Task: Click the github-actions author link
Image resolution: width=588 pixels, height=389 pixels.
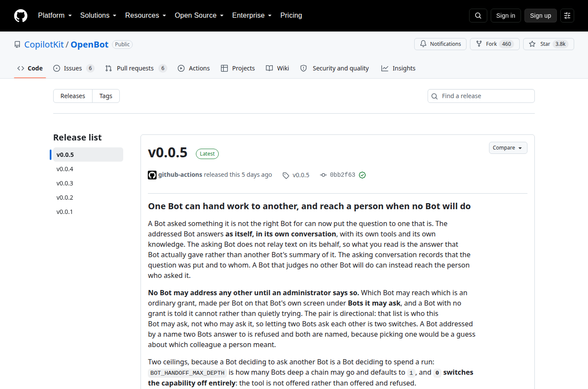Action: click(180, 175)
